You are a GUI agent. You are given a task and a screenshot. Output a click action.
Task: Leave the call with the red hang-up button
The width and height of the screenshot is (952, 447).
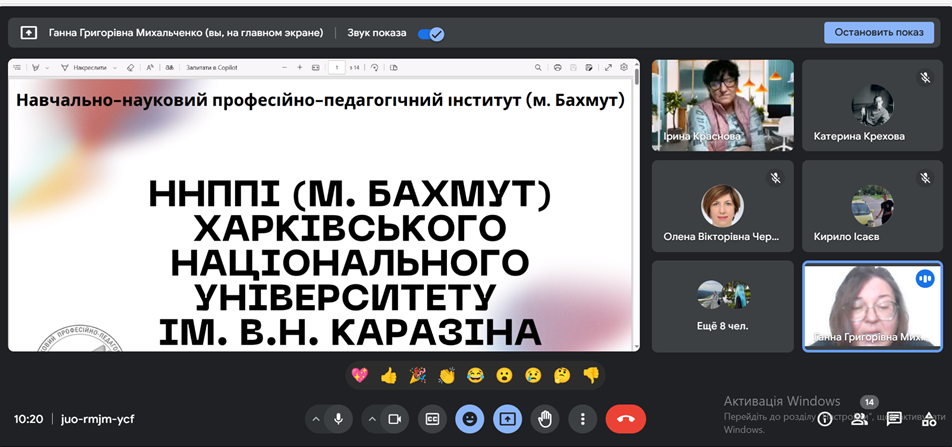[626, 419]
